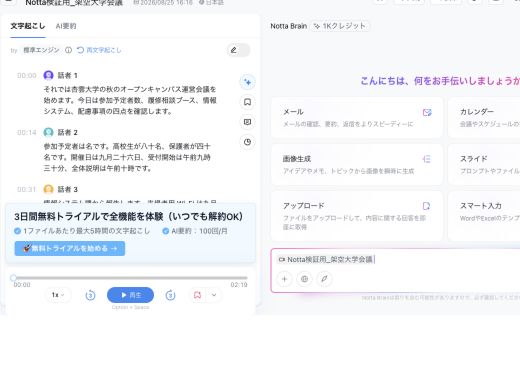Click the paragraph starting 参加予定者は名です

(x=127, y=157)
